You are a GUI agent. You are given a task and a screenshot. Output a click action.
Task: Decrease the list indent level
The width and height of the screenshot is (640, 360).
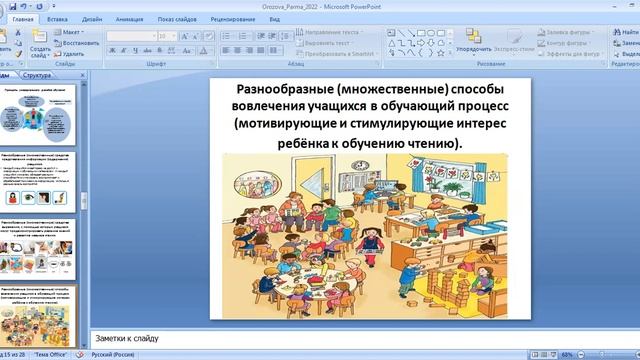click(x=261, y=36)
